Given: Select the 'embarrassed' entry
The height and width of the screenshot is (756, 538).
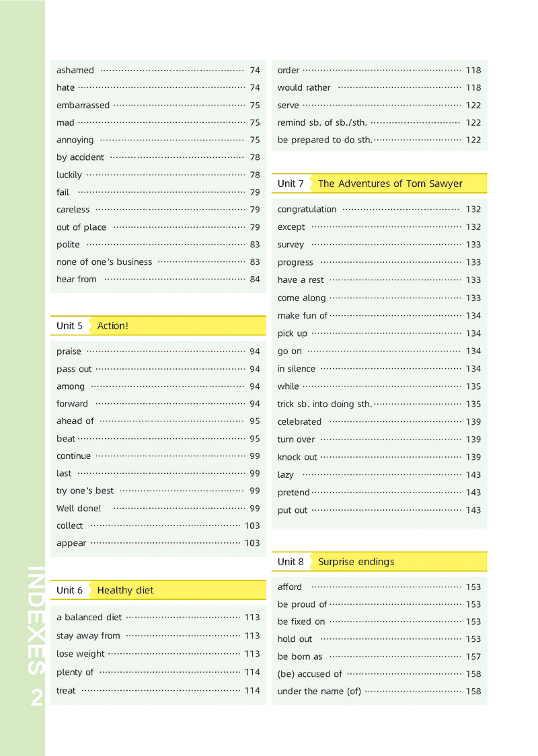Looking at the screenshot, I should point(83,106).
